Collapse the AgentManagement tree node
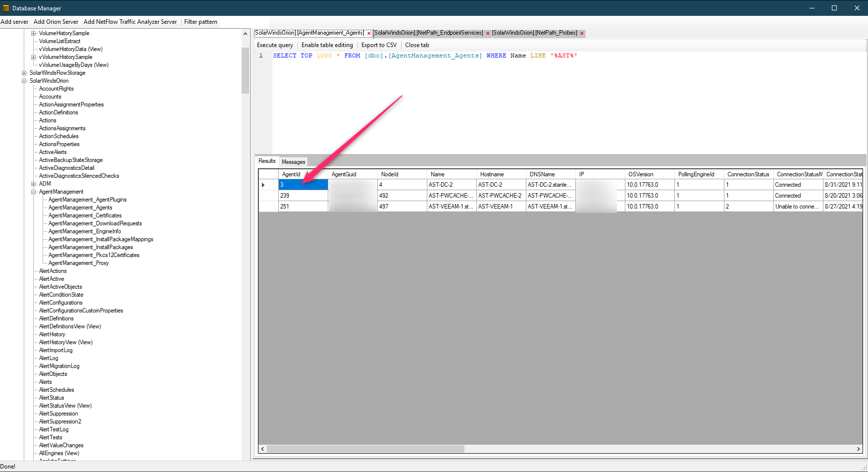 click(x=34, y=192)
